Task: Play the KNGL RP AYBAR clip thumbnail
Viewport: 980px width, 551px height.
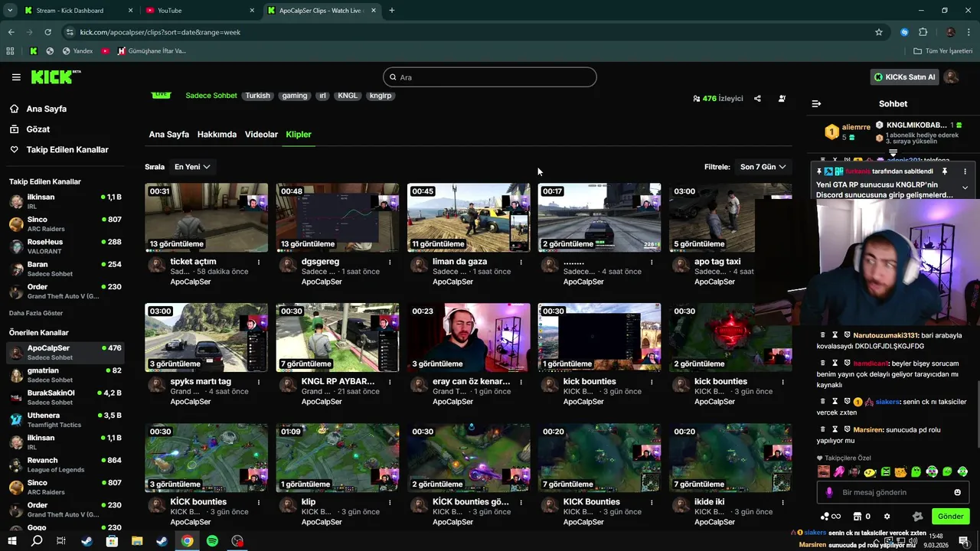Action: point(338,337)
